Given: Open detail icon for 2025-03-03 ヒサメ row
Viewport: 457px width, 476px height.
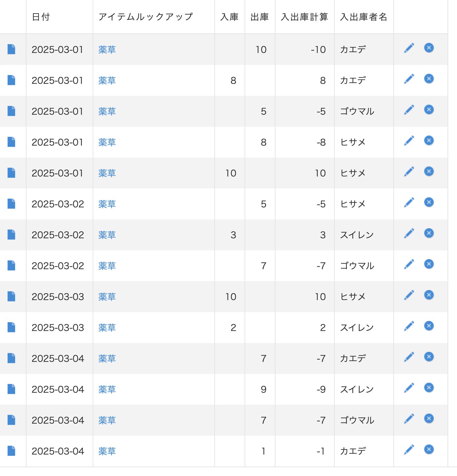Looking at the screenshot, I should (11, 296).
